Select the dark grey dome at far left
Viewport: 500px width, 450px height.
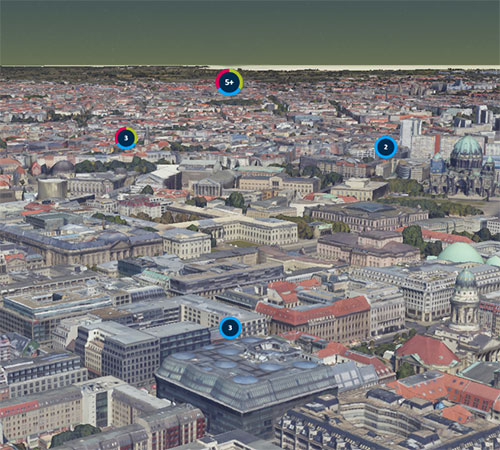pos(62,168)
